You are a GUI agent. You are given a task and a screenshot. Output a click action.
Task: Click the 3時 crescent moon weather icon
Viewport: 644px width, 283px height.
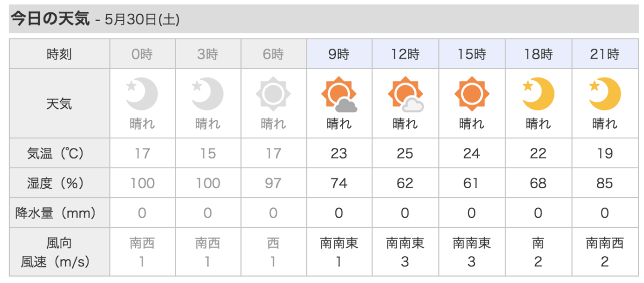point(208,93)
